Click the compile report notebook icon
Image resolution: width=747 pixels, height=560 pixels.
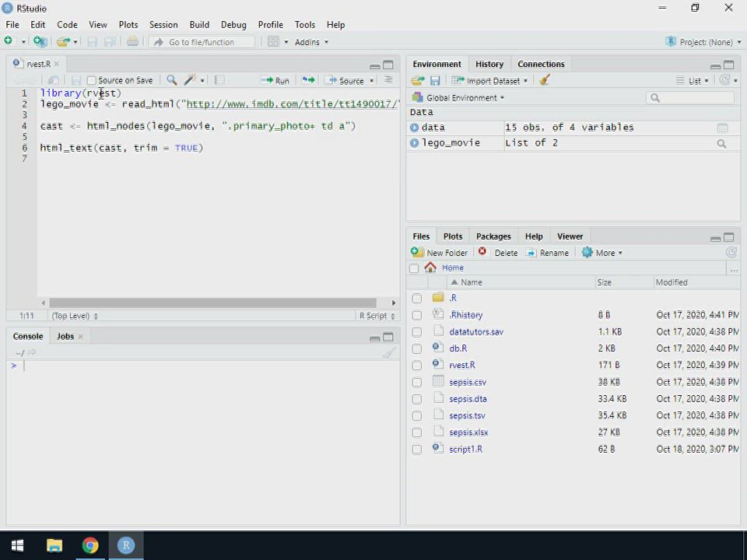(x=219, y=80)
